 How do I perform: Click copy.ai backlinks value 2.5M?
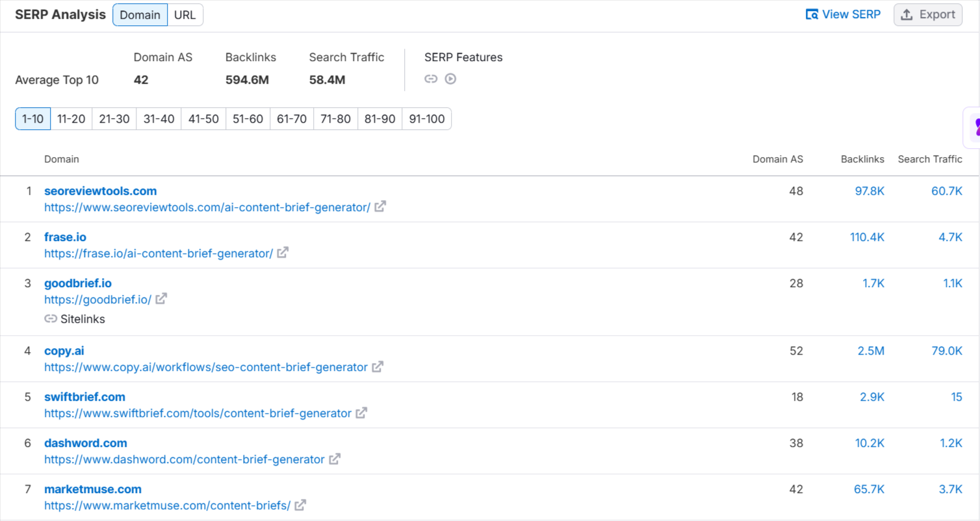pos(871,351)
